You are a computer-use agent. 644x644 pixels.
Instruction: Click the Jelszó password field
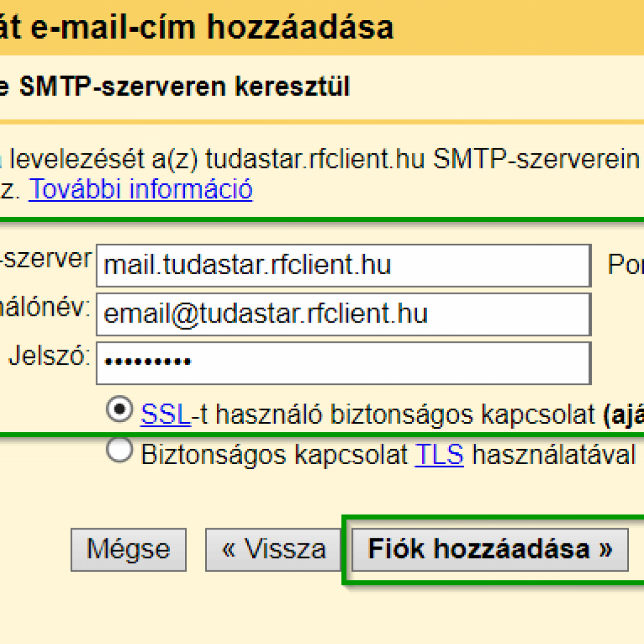click(343, 363)
